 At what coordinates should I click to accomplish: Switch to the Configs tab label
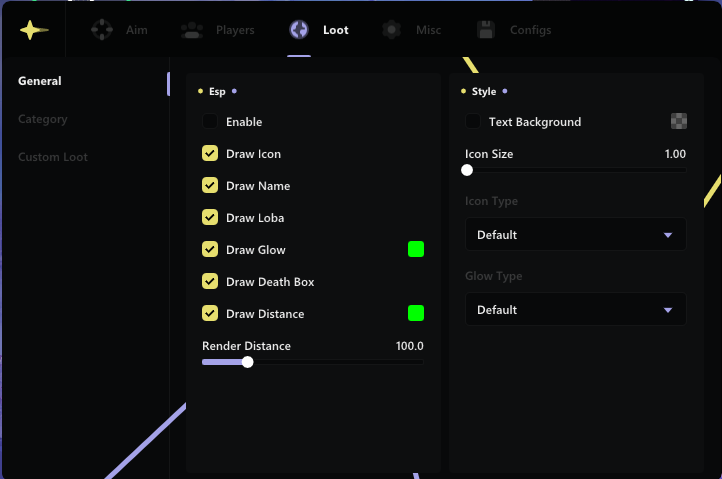pyautogui.click(x=530, y=30)
